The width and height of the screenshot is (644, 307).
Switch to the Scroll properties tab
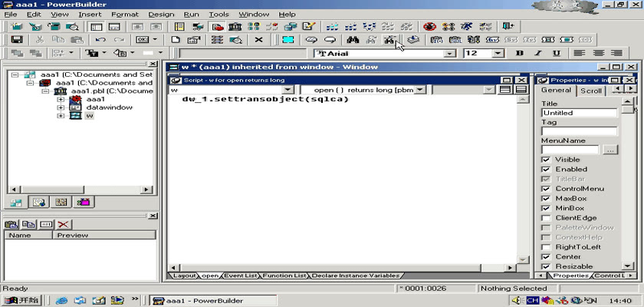click(x=590, y=91)
